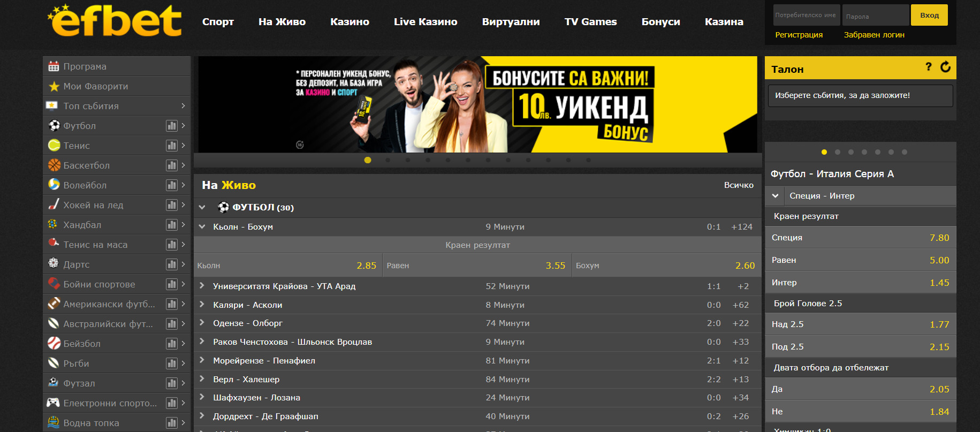Open the Казина menu

pyautogui.click(x=724, y=22)
